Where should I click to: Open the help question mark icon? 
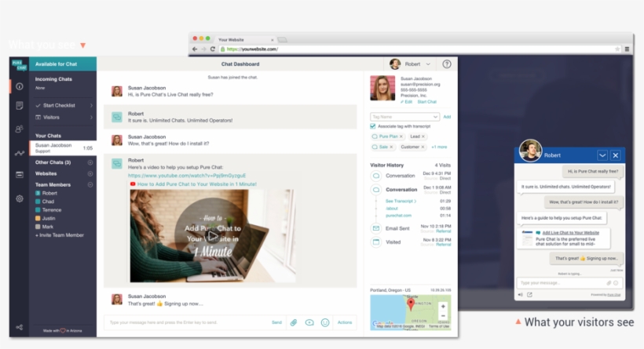pos(446,64)
